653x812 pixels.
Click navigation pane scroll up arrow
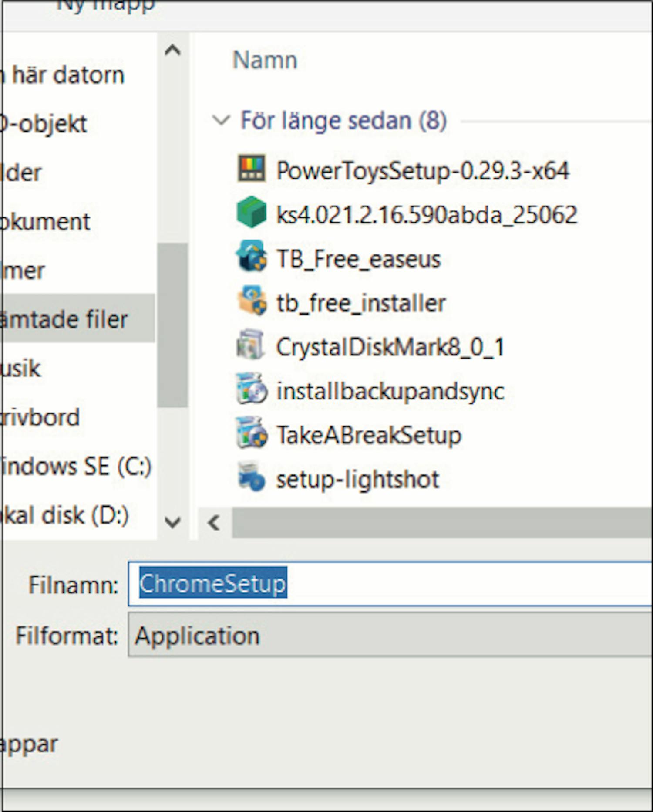click(173, 51)
